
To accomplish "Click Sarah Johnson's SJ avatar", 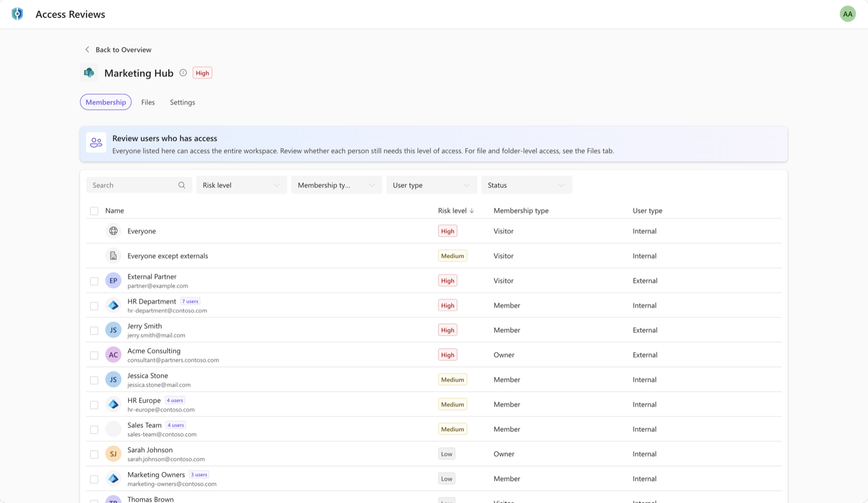I will [x=113, y=454].
